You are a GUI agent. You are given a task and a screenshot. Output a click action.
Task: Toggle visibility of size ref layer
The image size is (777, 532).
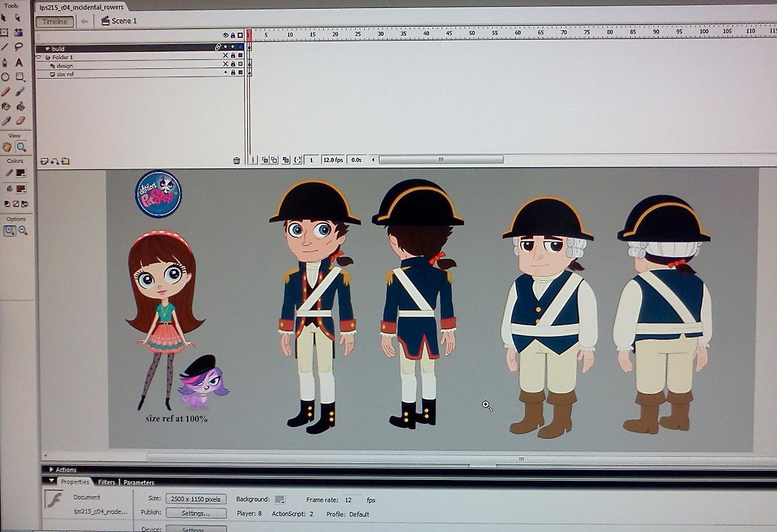point(225,73)
